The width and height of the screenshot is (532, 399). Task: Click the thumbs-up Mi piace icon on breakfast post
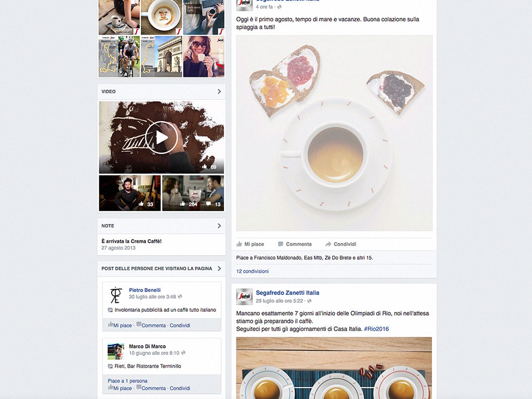click(x=239, y=244)
